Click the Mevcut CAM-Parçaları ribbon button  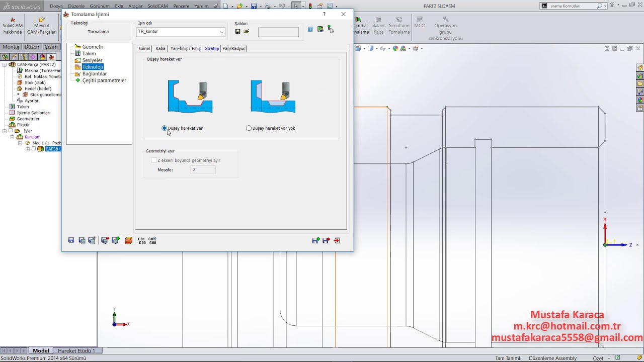point(42,26)
